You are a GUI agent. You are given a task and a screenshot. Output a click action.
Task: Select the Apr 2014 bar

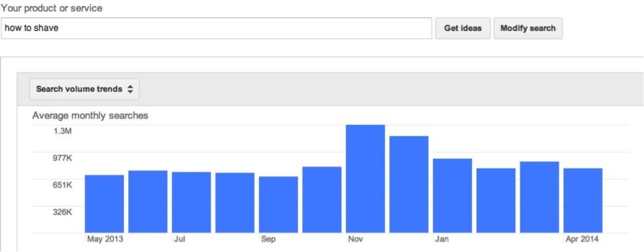[583, 200]
